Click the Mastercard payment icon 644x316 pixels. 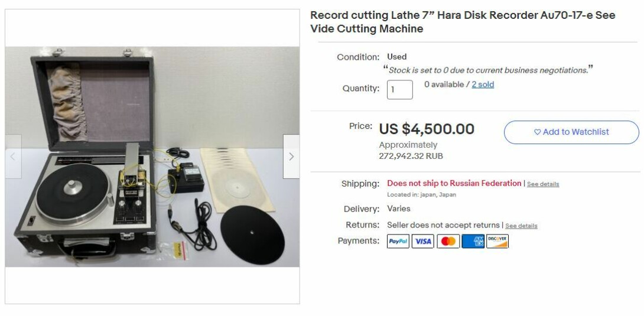coord(448,242)
